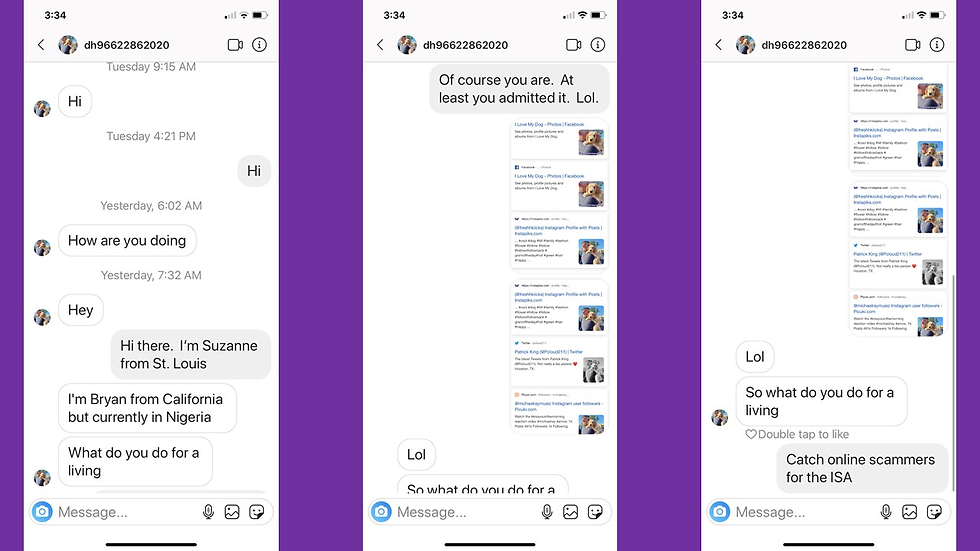980x551 pixels.
Task: Open Patrick King Twitter screenshot in middle chat
Action: pos(559,362)
